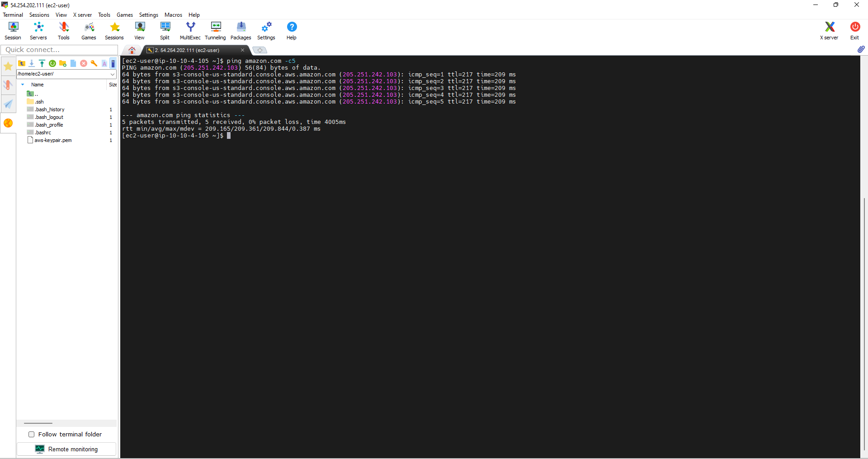The width and height of the screenshot is (868, 459).
Task: Open the Macros paper-plane sidebar tab
Action: click(8, 104)
